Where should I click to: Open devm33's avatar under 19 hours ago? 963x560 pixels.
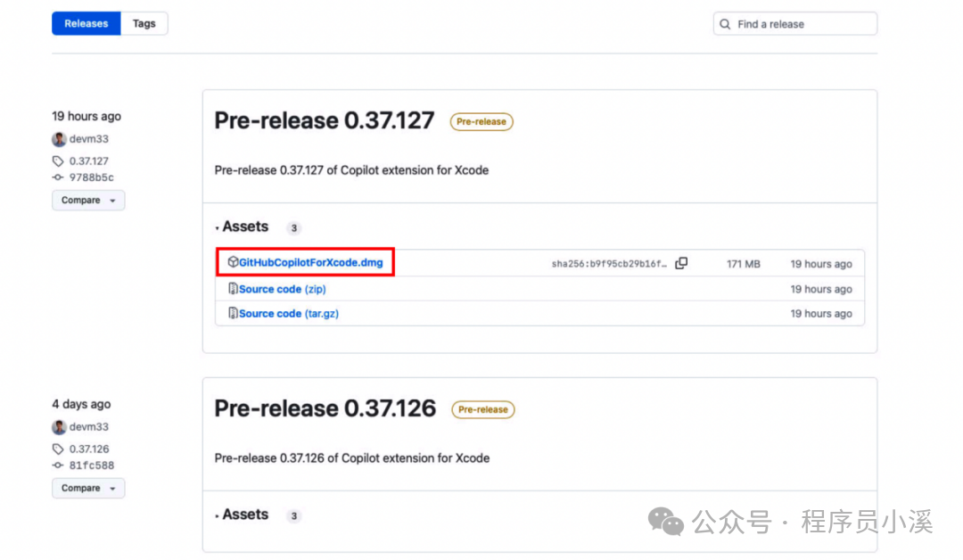click(57, 139)
